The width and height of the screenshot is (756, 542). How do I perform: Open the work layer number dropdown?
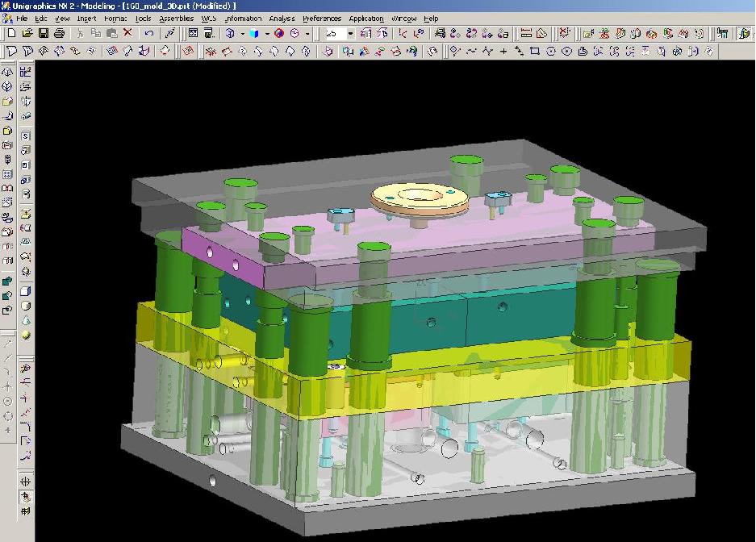350,34
